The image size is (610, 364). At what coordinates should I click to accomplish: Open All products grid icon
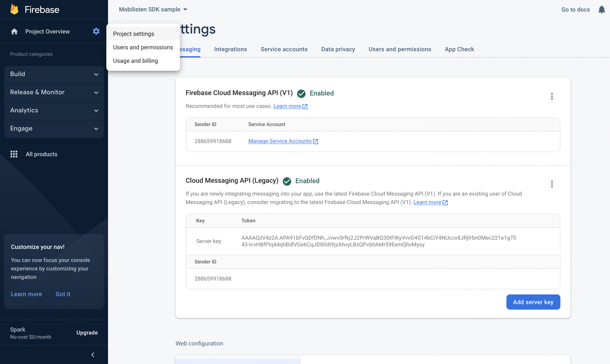pos(14,154)
